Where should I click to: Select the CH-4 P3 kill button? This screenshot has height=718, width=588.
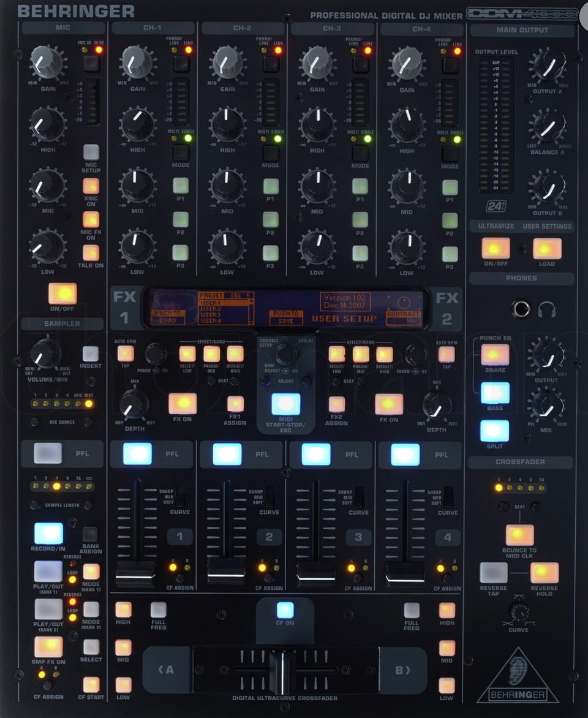450,254
